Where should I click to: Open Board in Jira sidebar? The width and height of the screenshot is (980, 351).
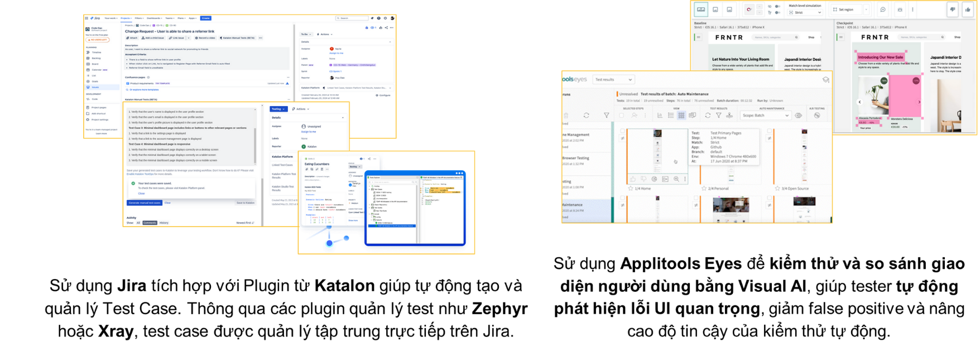coord(92,64)
